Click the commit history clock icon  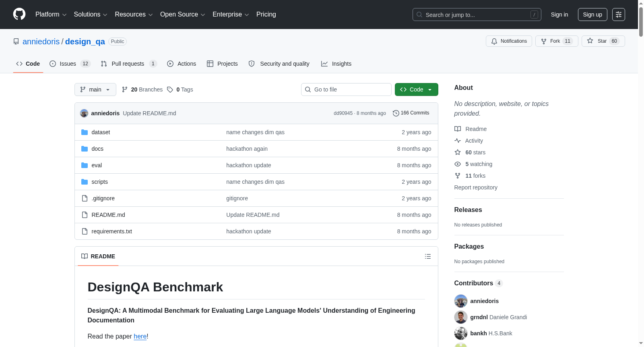[396, 113]
